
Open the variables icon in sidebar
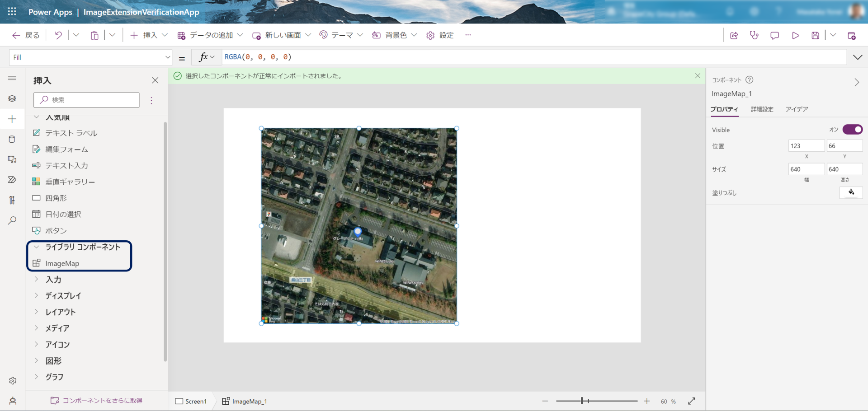(12, 200)
